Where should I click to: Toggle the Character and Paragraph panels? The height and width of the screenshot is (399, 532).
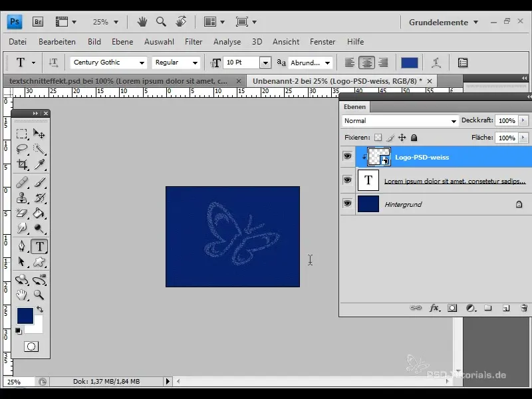[462, 63]
